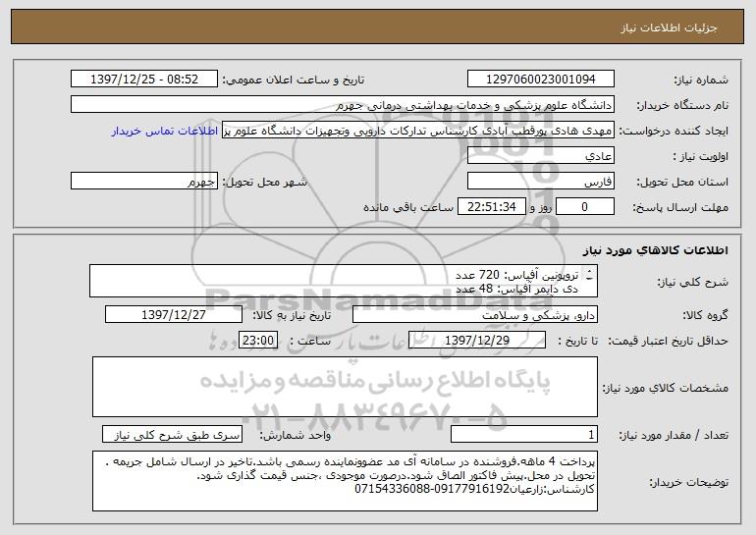Click the buyer organization name field
This screenshot has height=535, width=756.
click(x=343, y=105)
